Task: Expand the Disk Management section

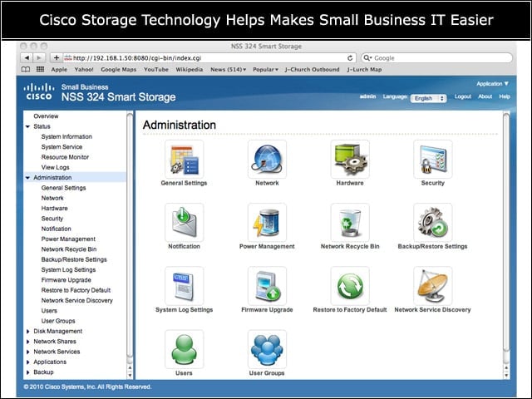Action: 27,332
